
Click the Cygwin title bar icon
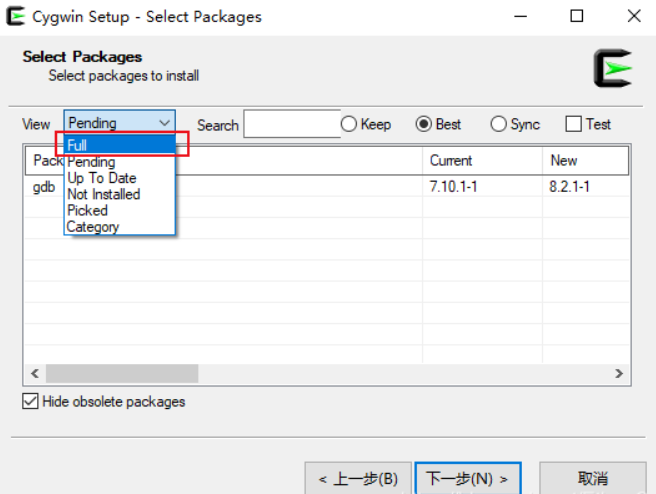(15, 16)
